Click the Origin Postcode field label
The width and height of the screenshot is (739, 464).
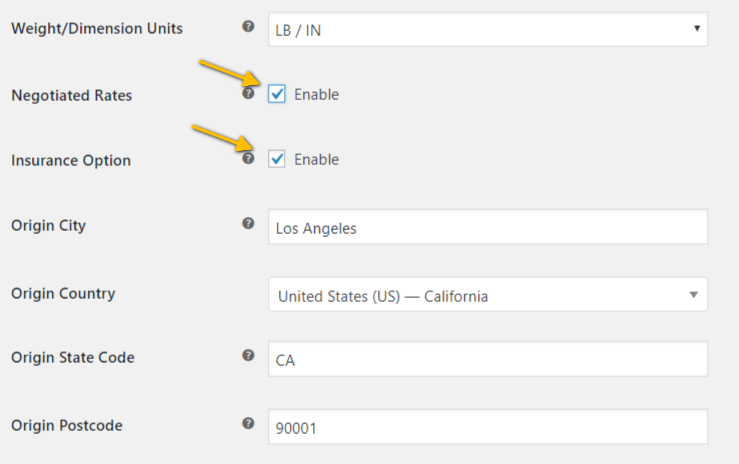point(67,425)
